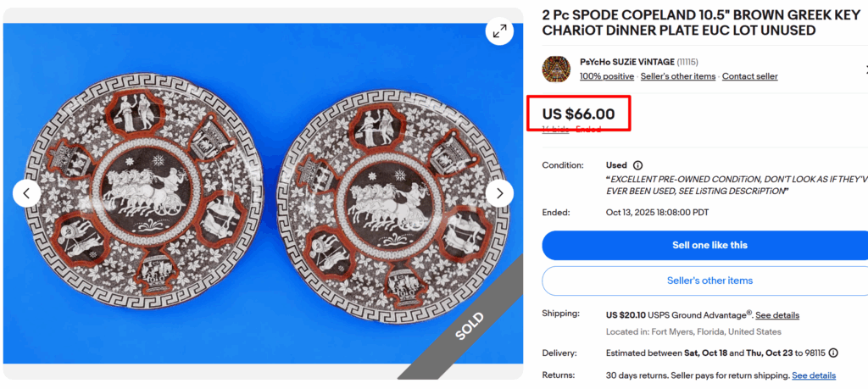This screenshot has width=868, height=389.
Task: Open PsYcHo SUZiE ViNTAGE seller profile
Action: click(626, 62)
